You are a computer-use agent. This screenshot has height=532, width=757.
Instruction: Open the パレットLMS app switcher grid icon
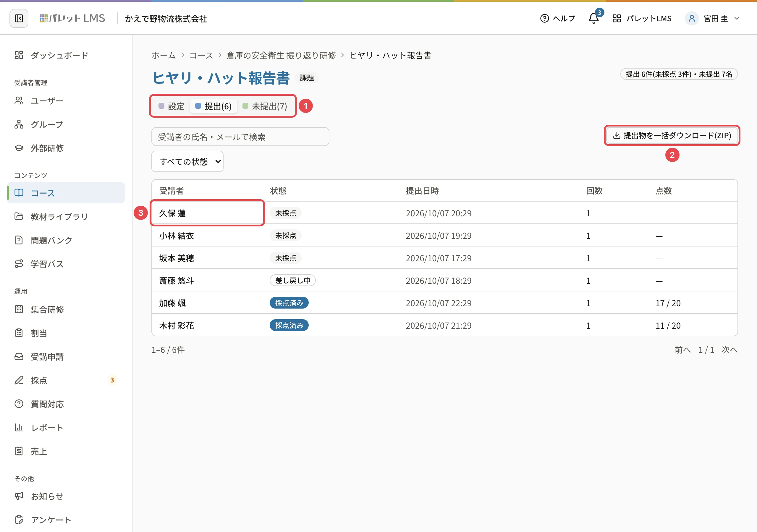click(x=617, y=18)
